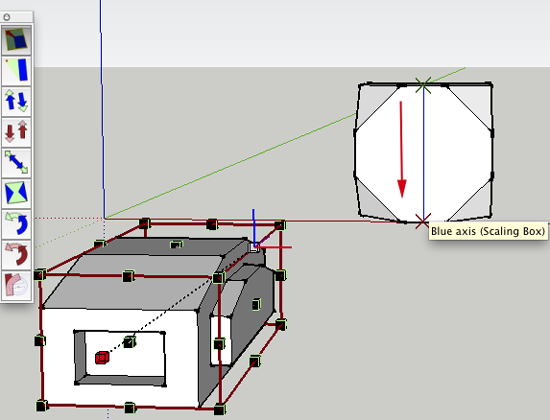
Task: Click the top-front-left corner scaling handle
Action: tap(40, 274)
